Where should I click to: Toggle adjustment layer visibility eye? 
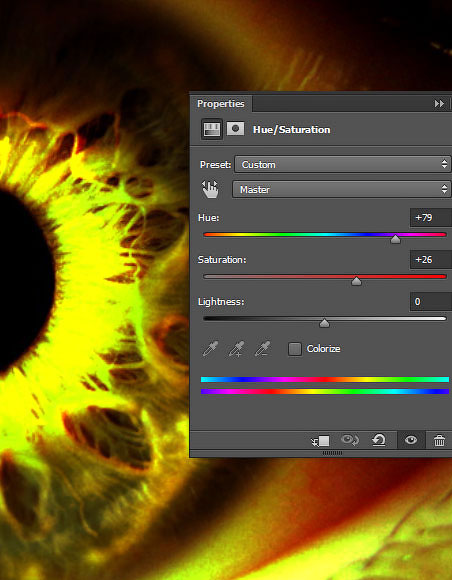(411, 440)
